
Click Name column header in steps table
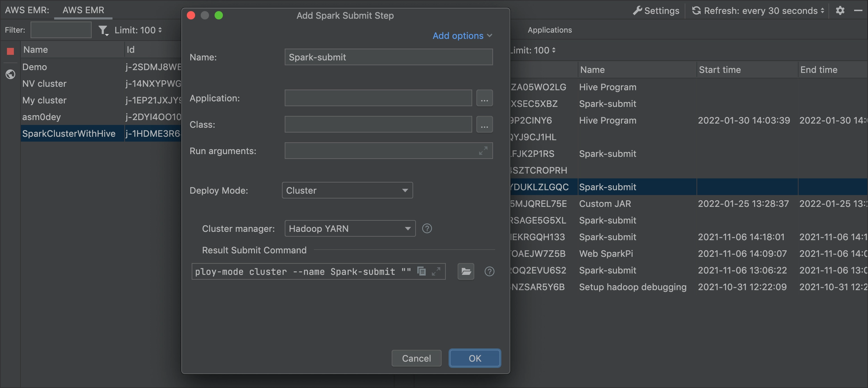pyautogui.click(x=637, y=70)
